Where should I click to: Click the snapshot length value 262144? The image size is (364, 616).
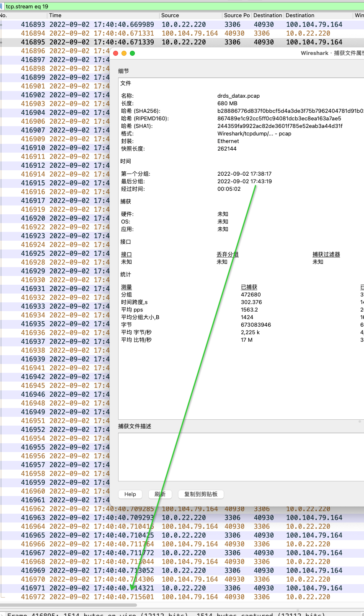click(227, 149)
